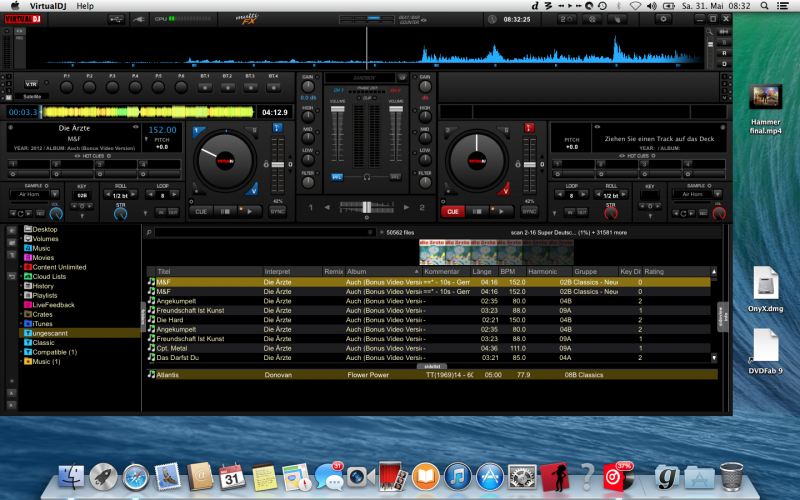Open VirtualDJ menu in menu bar
The image size is (800, 500).
pos(48,6)
